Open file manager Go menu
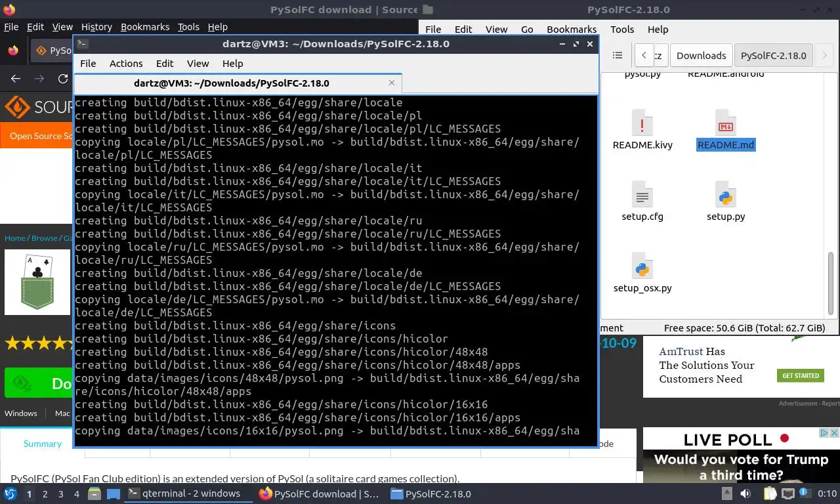This screenshot has width=840, height=504. click(x=527, y=29)
